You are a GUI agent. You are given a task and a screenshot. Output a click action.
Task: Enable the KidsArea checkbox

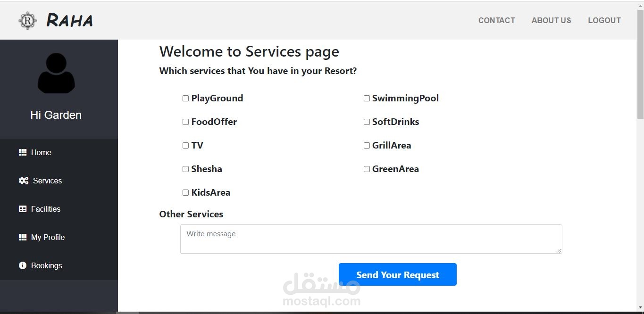click(185, 192)
